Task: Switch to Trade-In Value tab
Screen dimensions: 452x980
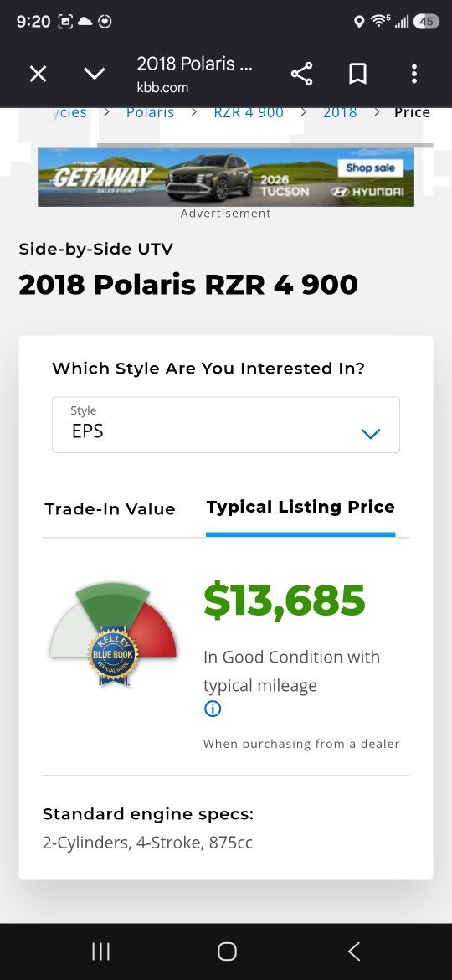Action: click(x=110, y=508)
